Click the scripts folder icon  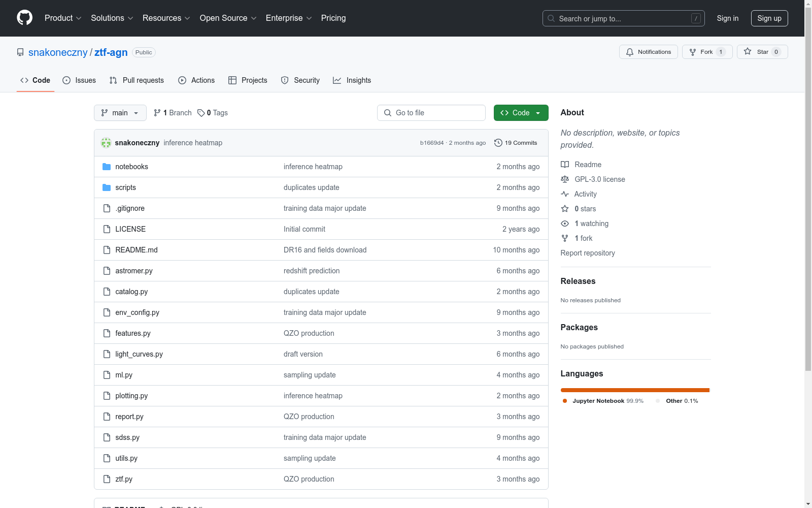(107, 187)
